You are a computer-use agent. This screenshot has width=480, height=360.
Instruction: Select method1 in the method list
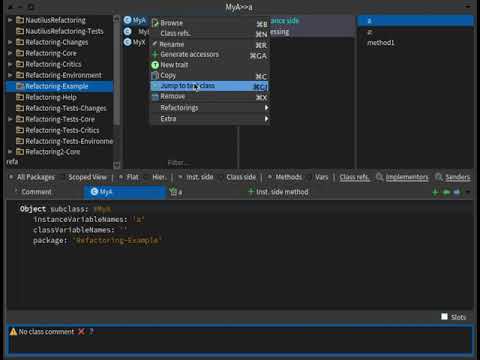(381, 43)
